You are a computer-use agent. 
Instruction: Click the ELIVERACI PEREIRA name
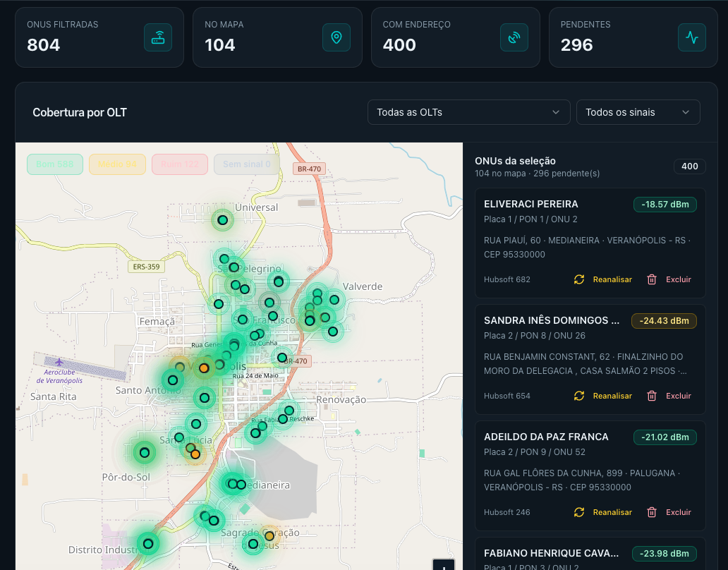(x=530, y=205)
